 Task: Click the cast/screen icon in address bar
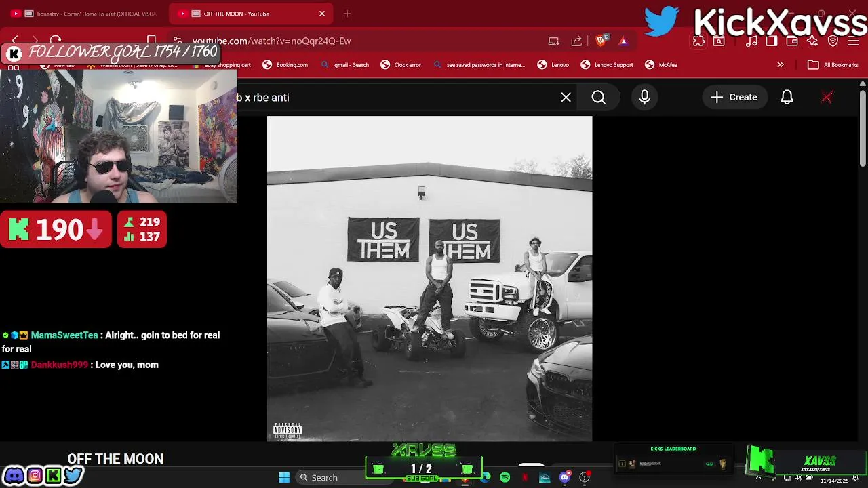coord(554,41)
